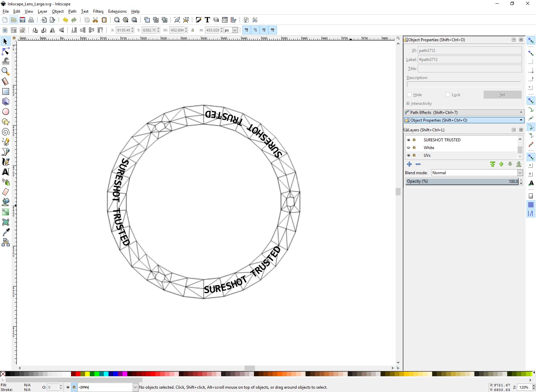Click the Redo arrow icon
Screen dimensions: 536x392
click(x=74, y=20)
